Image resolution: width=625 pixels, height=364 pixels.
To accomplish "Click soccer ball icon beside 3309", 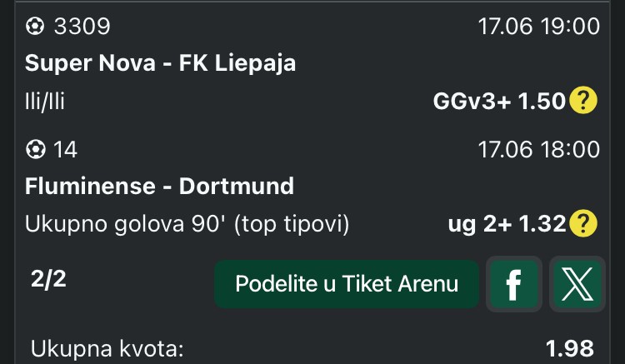I will [35, 27].
